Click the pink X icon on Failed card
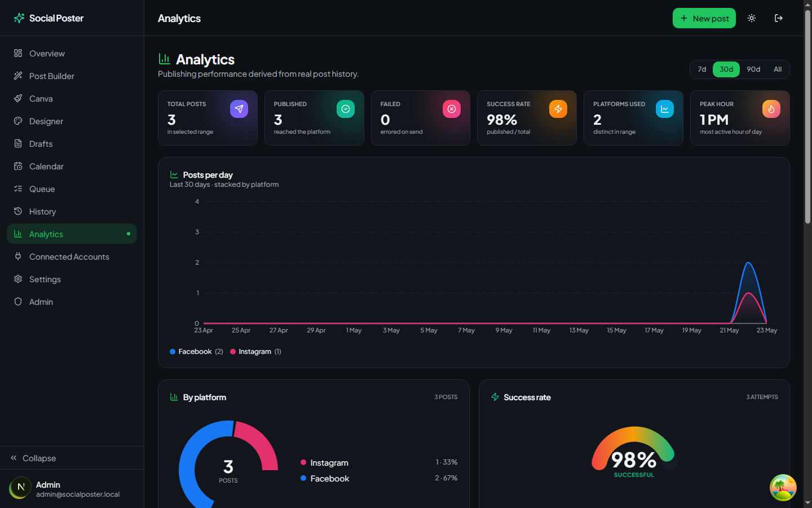This screenshot has height=508, width=812. (452, 109)
